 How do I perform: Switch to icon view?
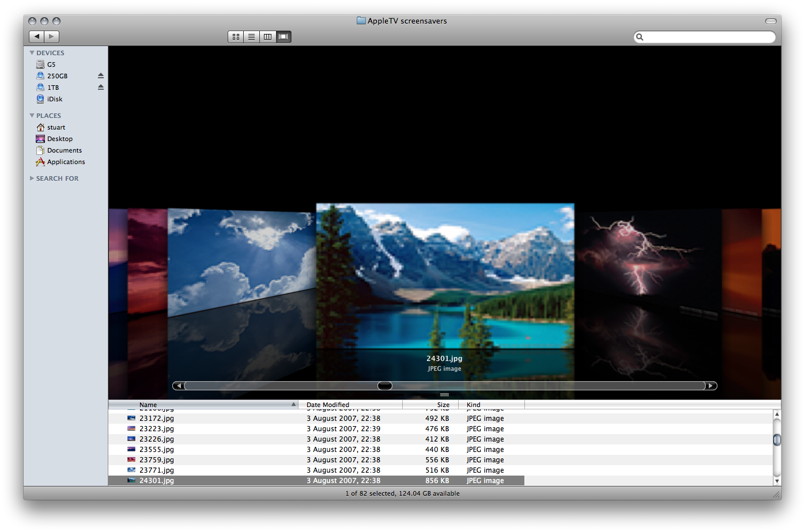click(x=236, y=37)
